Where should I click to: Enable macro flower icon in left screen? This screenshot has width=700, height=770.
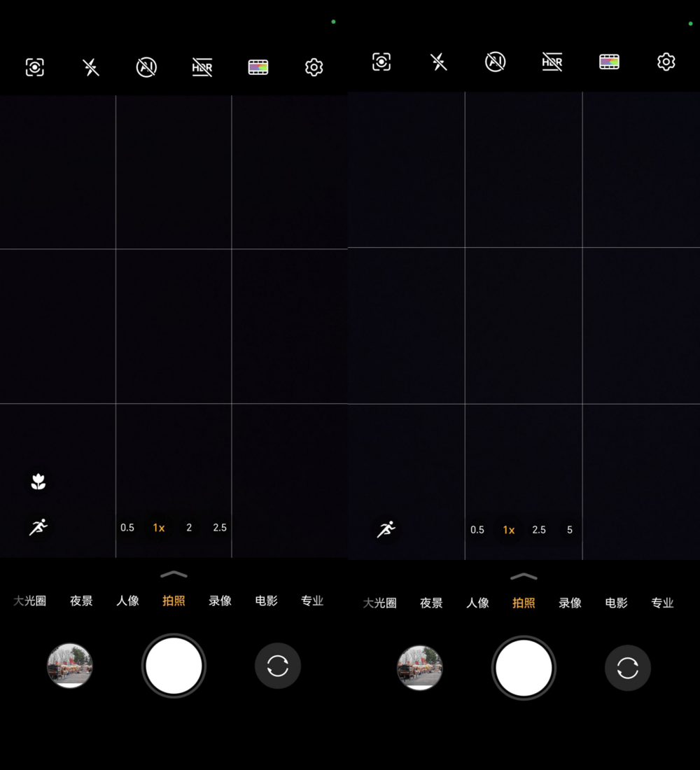coord(38,482)
